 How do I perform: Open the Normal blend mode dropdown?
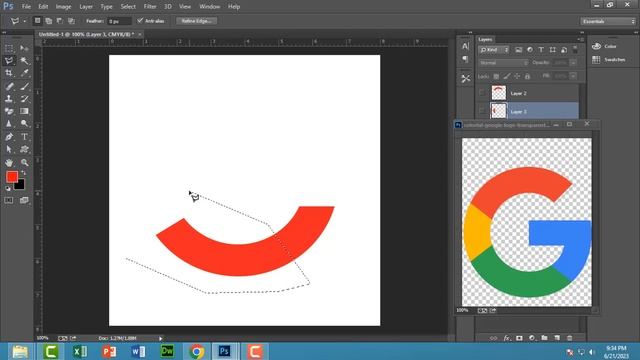coord(504,63)
